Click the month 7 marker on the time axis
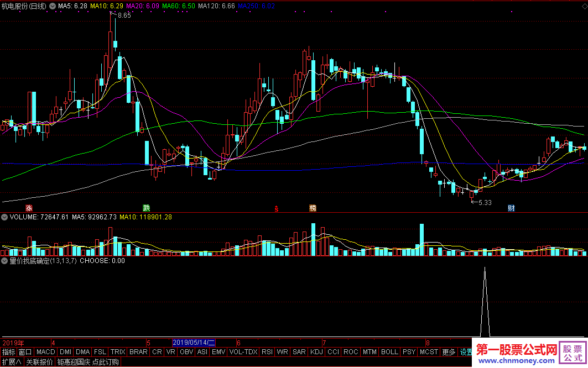Screen dimensions: 588x368 [x=324, y=343]
